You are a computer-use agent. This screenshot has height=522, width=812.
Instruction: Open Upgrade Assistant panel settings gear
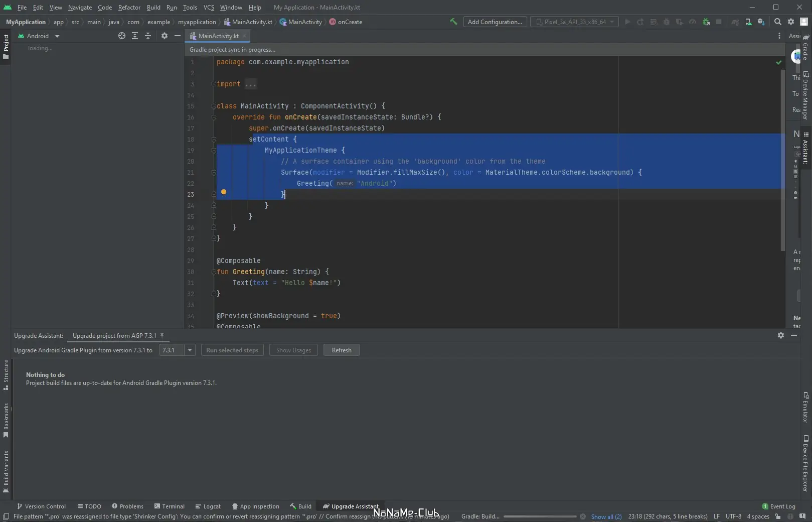click(780, 335)
